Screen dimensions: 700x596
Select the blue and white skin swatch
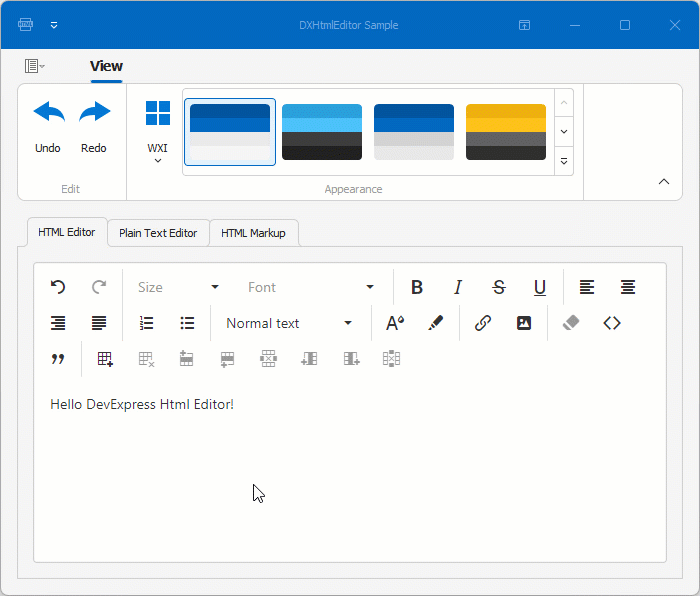pyautogui.click(x=230, y=132)
